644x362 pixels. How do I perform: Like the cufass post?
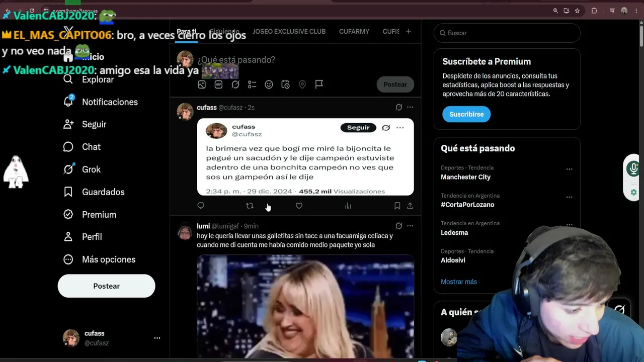click(x=299, y=206)
